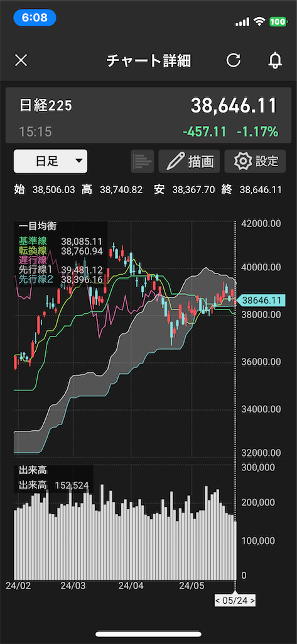Tap the 36000.00 price axis label
Image resolution: width=297 pixels, height=644 pixels.
pos(261,362)
